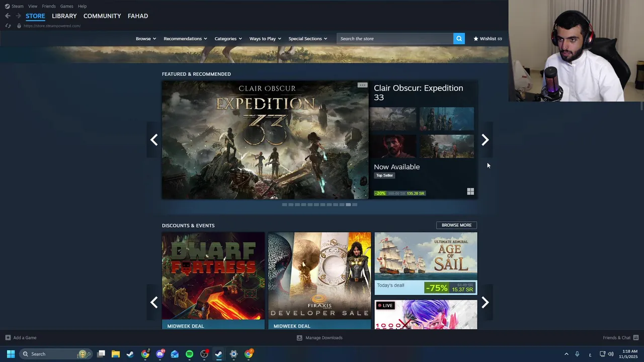Open the three-dot options on featured capsule

(x=362, y=85)
